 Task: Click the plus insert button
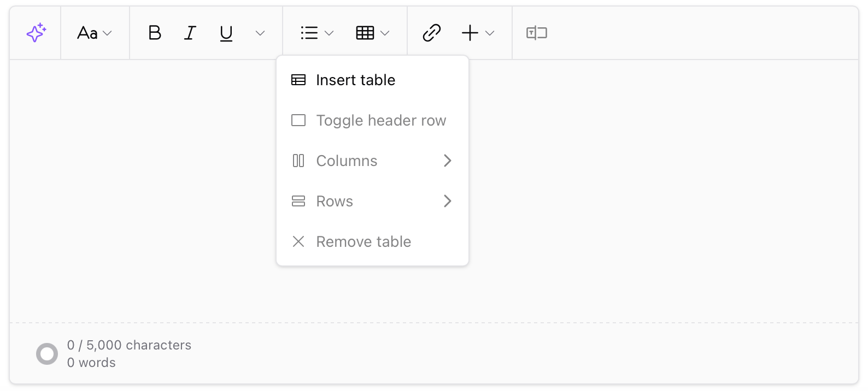click(x=469, y=33)
